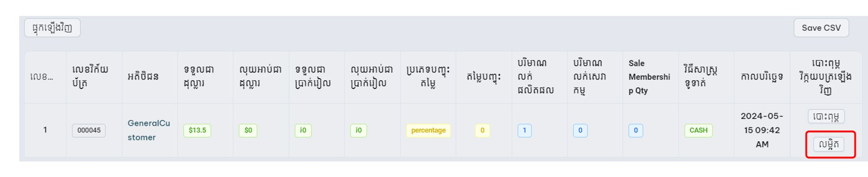
Task: Click the លេខវិក័យប័ត្រ invoice number column header
Action: pos(90,77)
